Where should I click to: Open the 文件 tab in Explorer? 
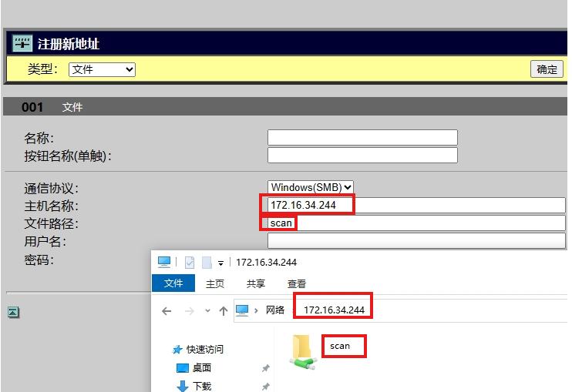pos(173,283)
